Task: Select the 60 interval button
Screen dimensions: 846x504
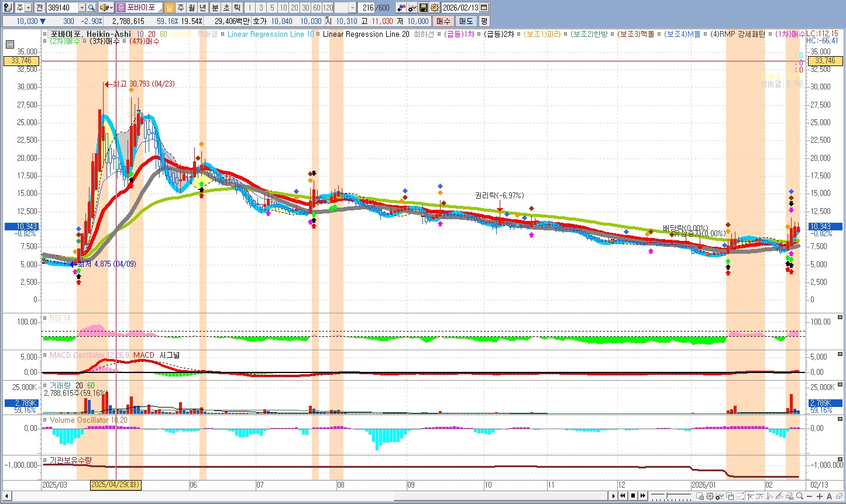Action: 317,8
